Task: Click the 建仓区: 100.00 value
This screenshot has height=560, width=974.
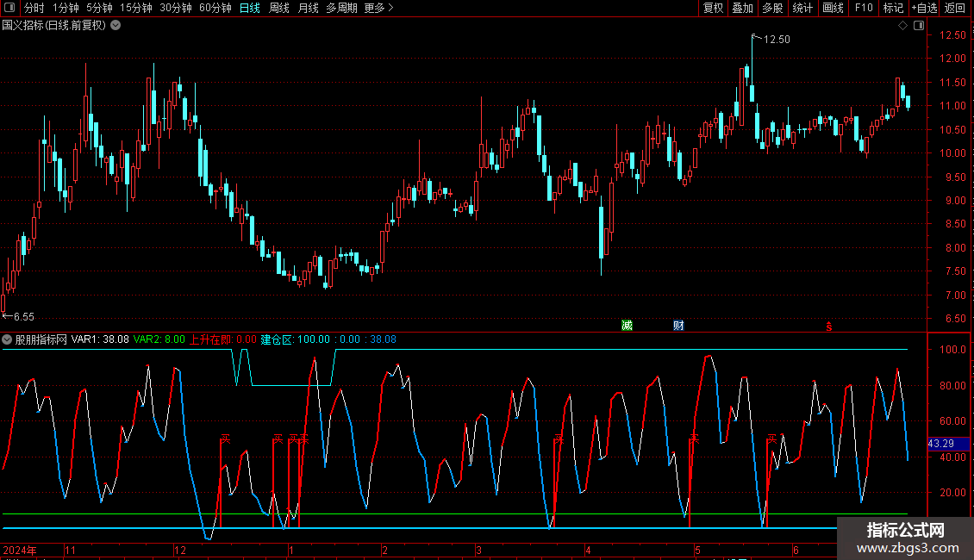Action: click(295, 339)
